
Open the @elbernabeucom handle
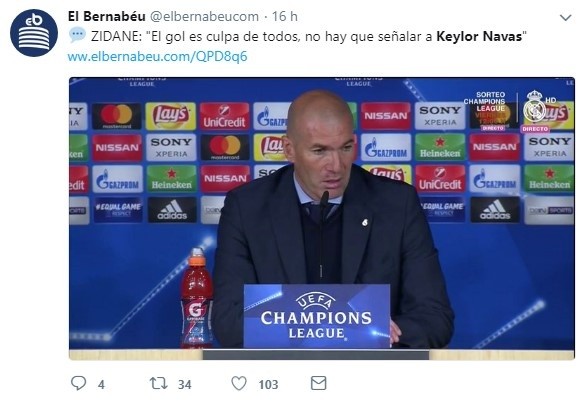pos(204,16)
